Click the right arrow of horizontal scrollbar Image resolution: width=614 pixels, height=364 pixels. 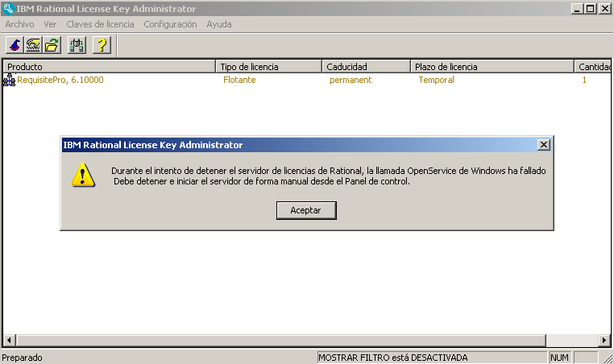[x=604, y=340]
